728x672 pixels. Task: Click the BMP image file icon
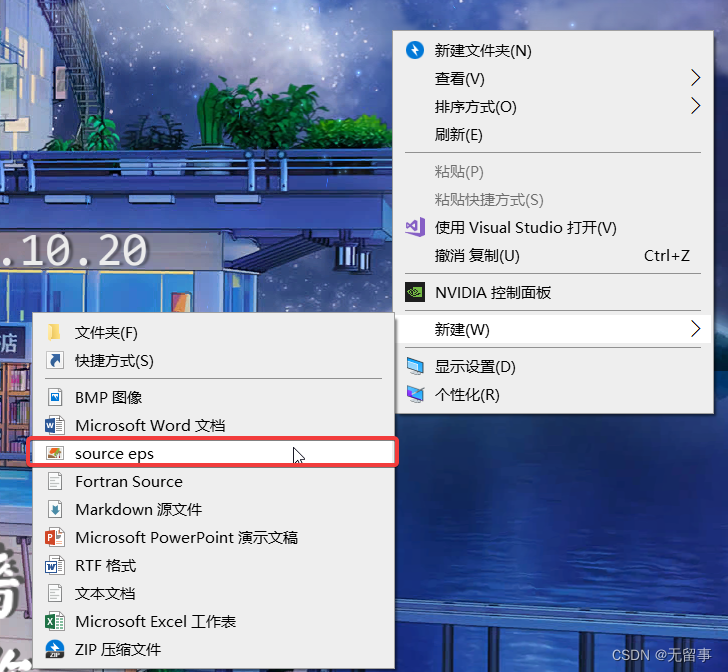pos(55,397)
